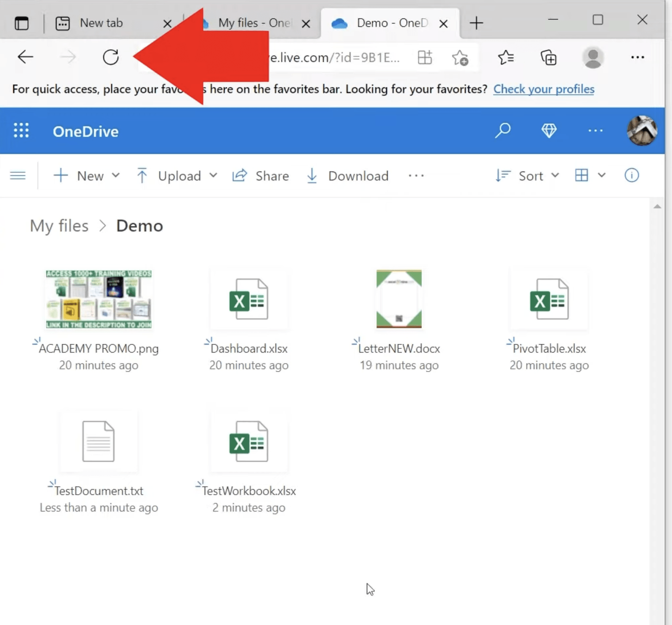Open OneDrive header more options ellipsis

(x=595, y=131)
